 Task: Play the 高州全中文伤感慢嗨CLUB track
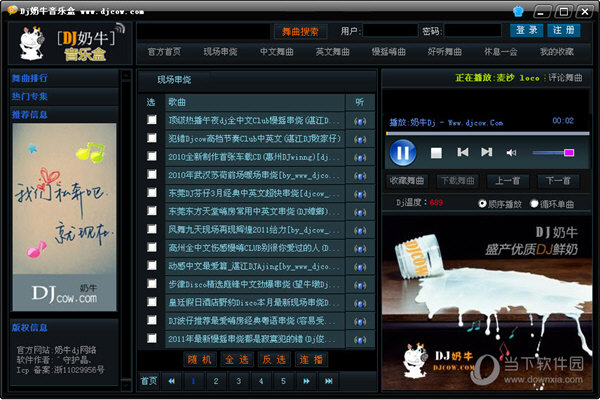point(360,249)
